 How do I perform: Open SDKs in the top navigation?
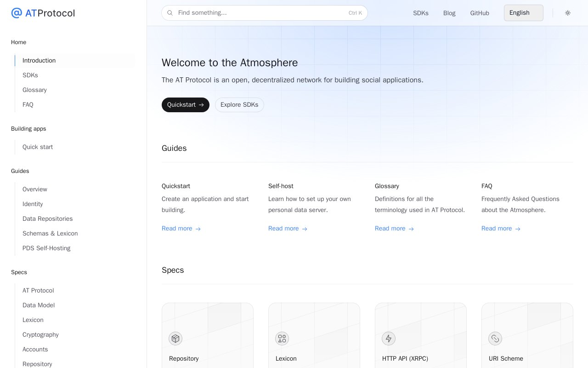coord(421,13)
